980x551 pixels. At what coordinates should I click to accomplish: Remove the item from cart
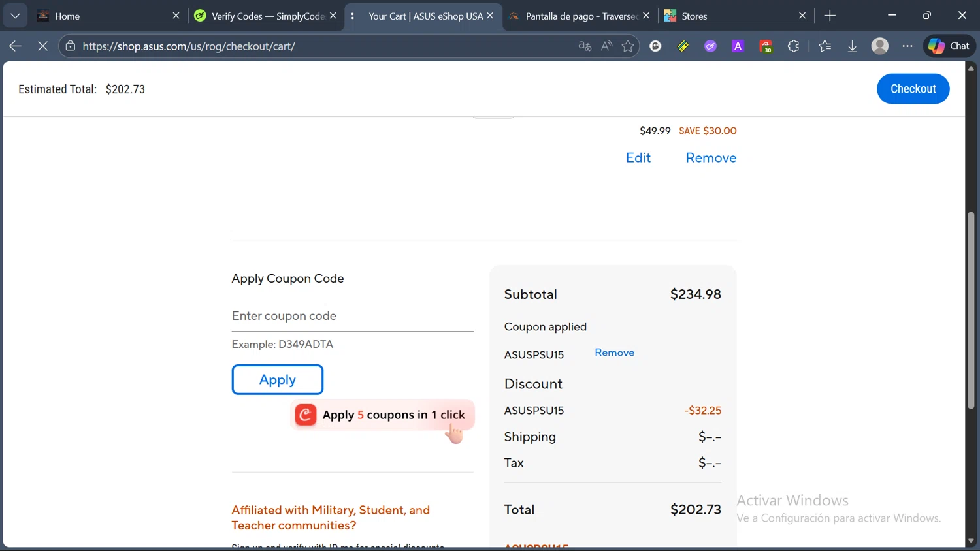pos(711,157)
